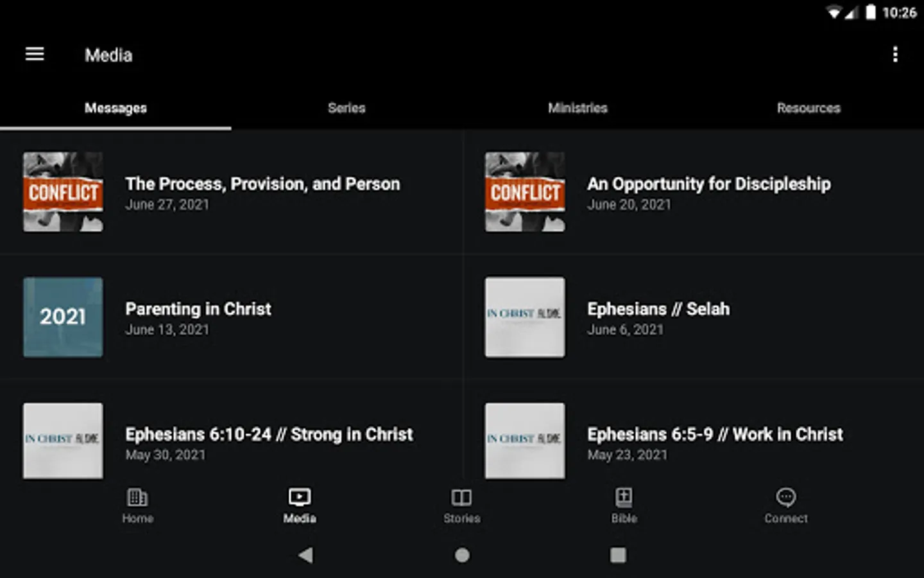The image size is (924, 578).
Task: Open the Connect chat section
Action: [x=785, y=505]
